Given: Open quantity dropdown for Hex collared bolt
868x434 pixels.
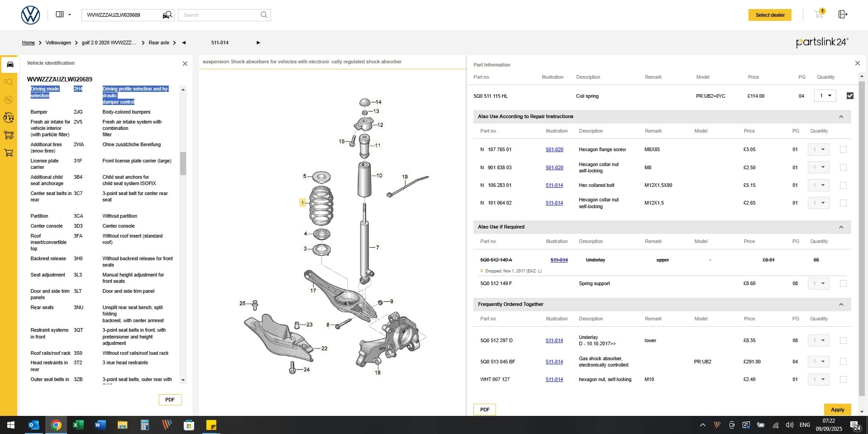Looking at the screenshot, I should [x=818, y=185].
